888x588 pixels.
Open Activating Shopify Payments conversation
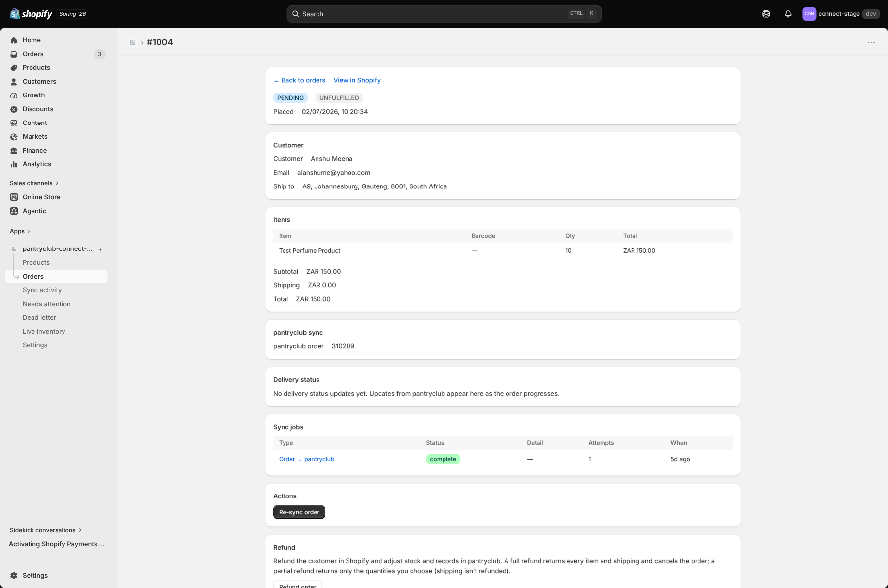pos(57,544)
